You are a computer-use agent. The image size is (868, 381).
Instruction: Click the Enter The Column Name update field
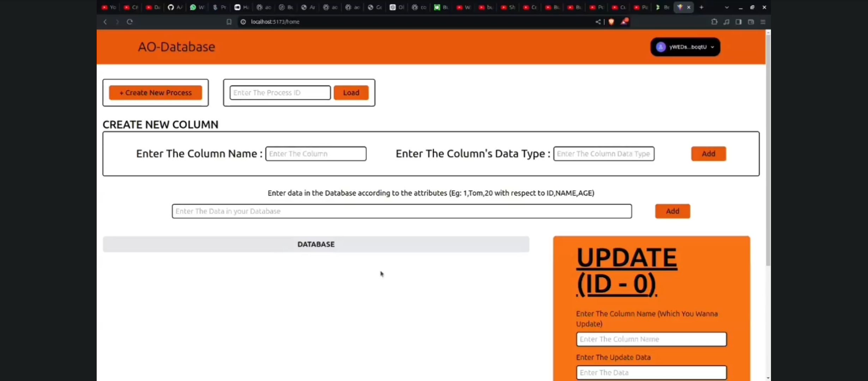click(651, 338)
